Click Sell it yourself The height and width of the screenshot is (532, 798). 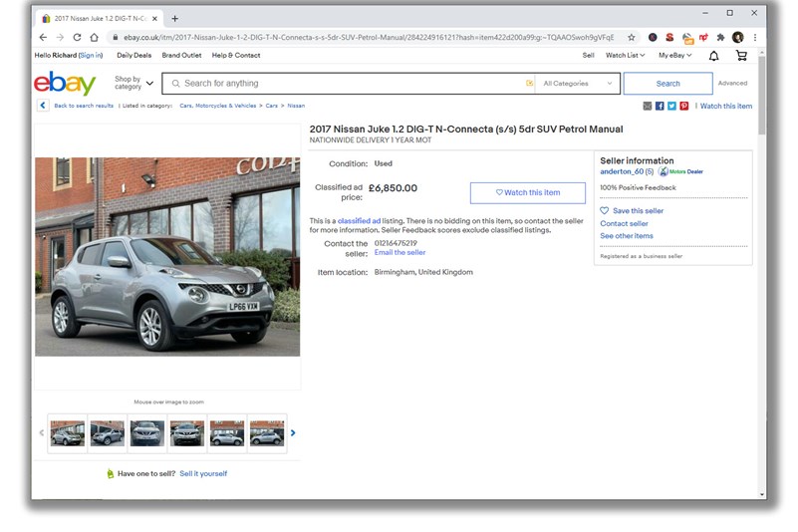click(x=203, y=474)
